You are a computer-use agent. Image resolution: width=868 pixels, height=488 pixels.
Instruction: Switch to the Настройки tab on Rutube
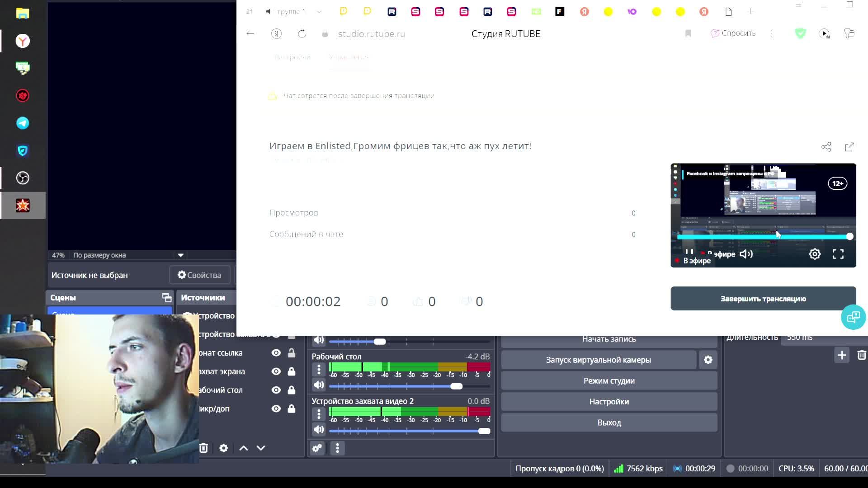292,57
